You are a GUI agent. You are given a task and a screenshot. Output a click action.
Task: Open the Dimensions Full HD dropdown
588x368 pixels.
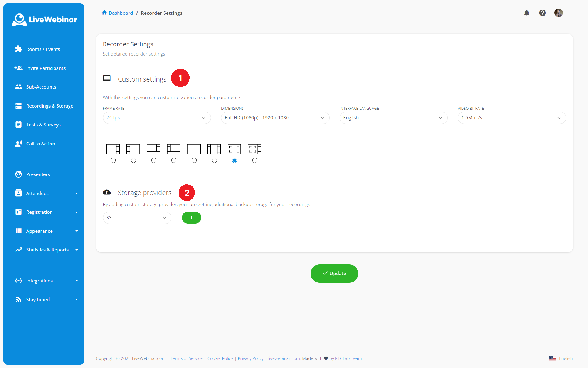(275, 118)
